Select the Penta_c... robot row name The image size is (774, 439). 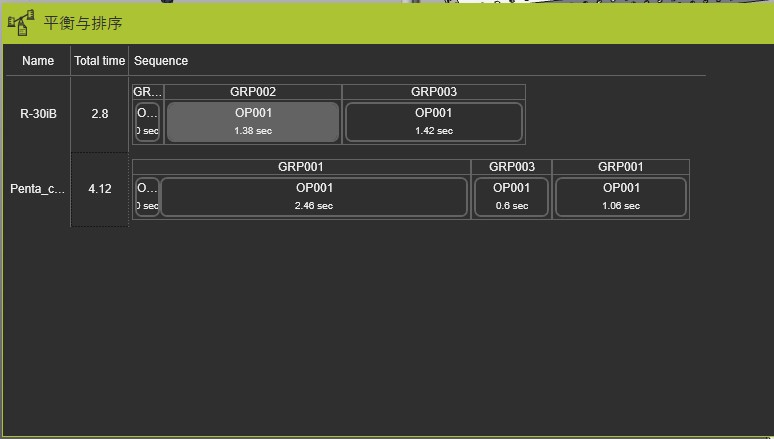pos(38,189)
